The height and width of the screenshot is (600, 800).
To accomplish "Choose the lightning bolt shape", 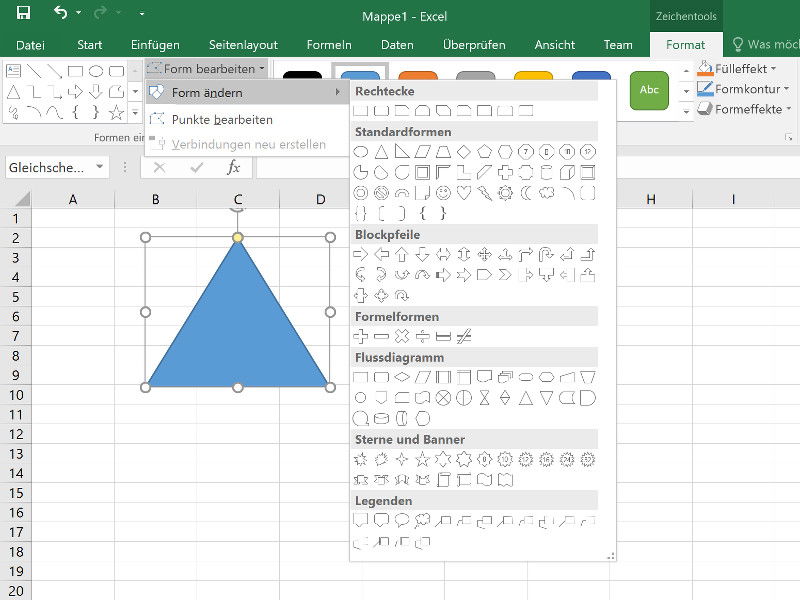I will 484,193.
